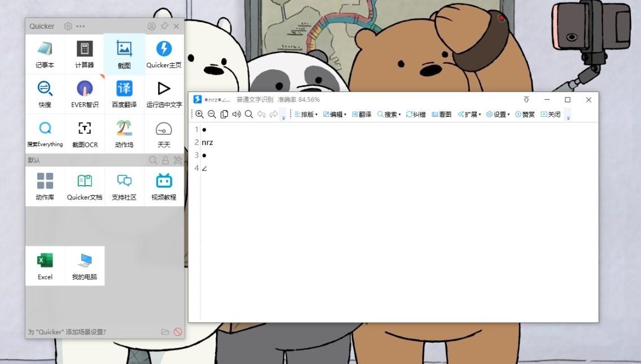641x364 pixels.
Task: Expand first toolbar overflow arrow
Action: coord(283,115)
